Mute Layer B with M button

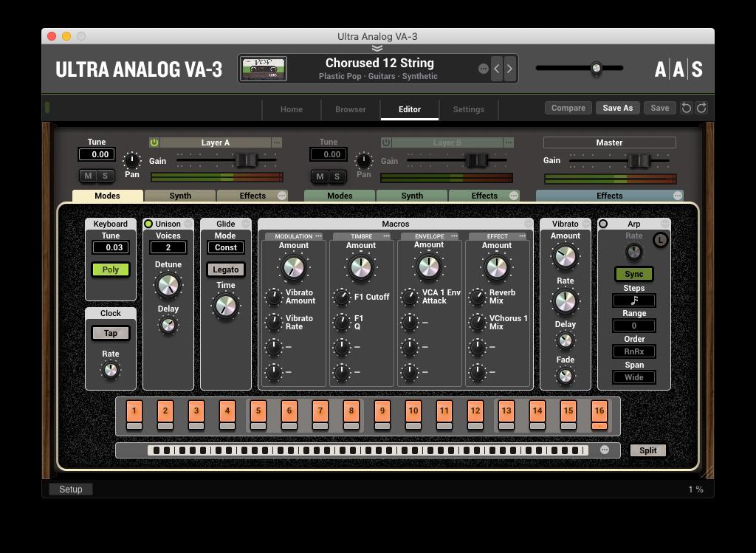click(320, 176)
